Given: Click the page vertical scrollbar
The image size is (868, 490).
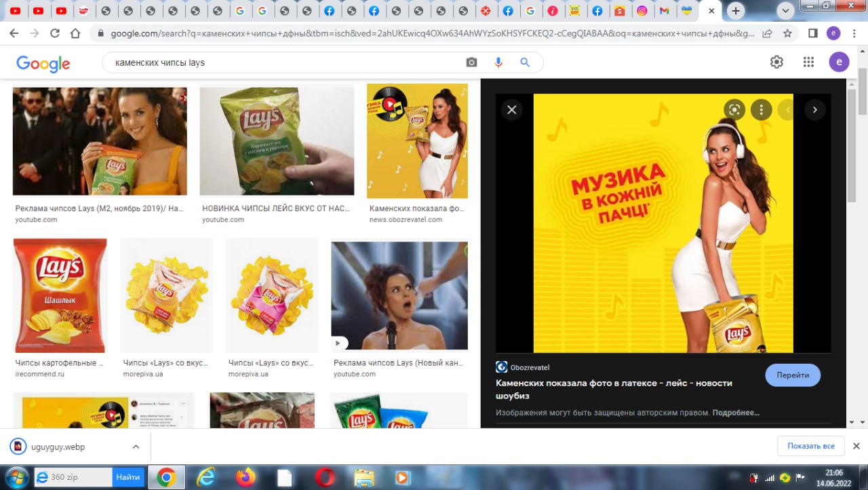Looking at the screenshot, I should coord(863,91).
